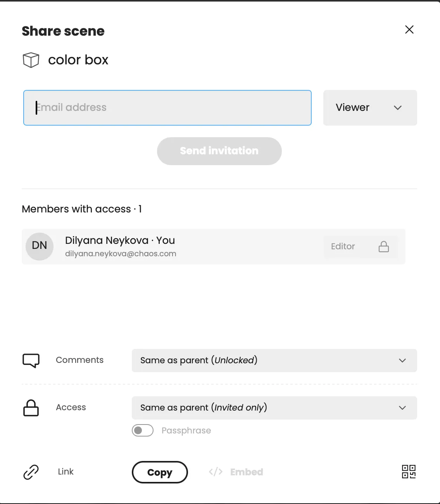
Task: Click the Comments speech bubble icon
Action: click(31, 361)
